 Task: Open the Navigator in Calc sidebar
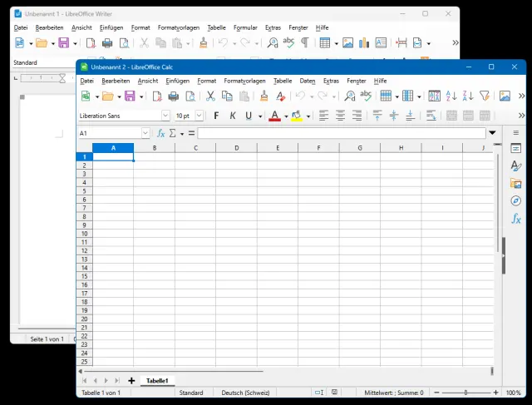515,200
